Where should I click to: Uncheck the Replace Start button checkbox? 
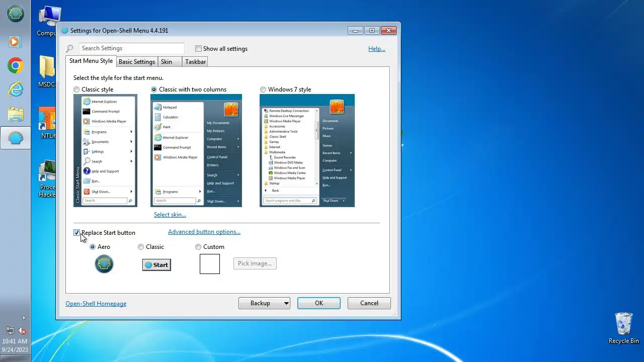(76, 233)
